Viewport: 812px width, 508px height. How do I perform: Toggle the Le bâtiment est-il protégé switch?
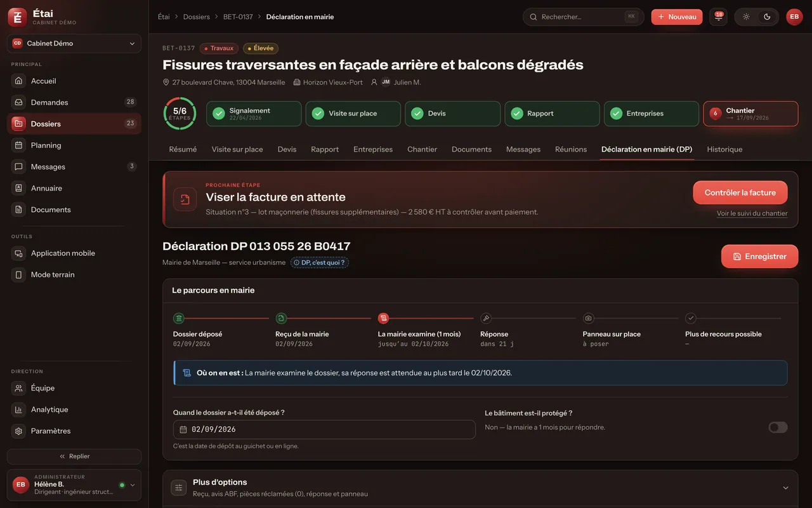tap(778, 427)
